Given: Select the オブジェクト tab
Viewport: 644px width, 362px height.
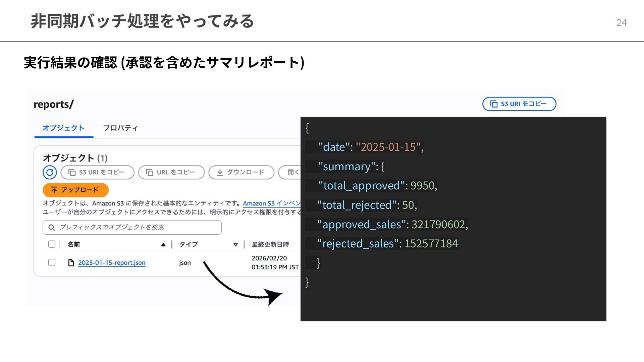Looking at the screenshot, I should point(63,128).
